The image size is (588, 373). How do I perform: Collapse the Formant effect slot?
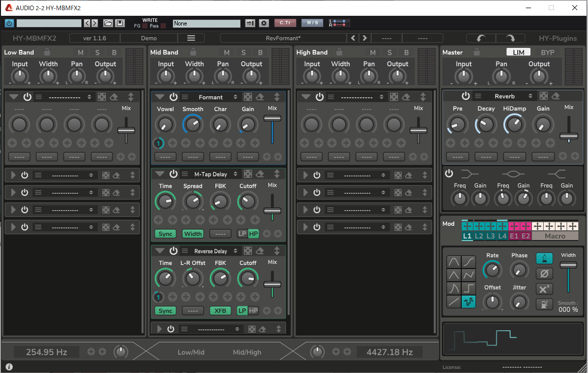point(160,97)
